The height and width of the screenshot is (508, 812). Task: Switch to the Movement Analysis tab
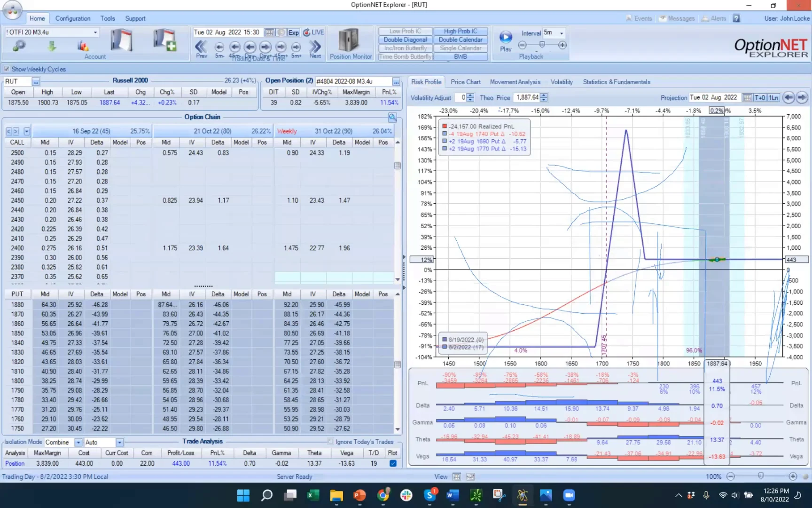pyautogui.click(x=515, y=82)
